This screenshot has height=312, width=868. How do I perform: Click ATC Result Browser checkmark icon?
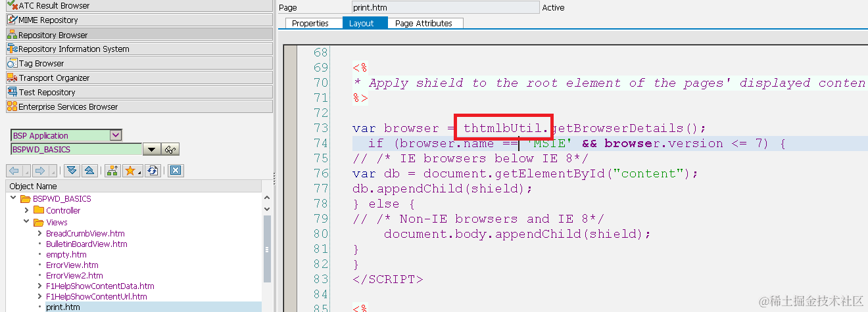[x=12, y=5]
